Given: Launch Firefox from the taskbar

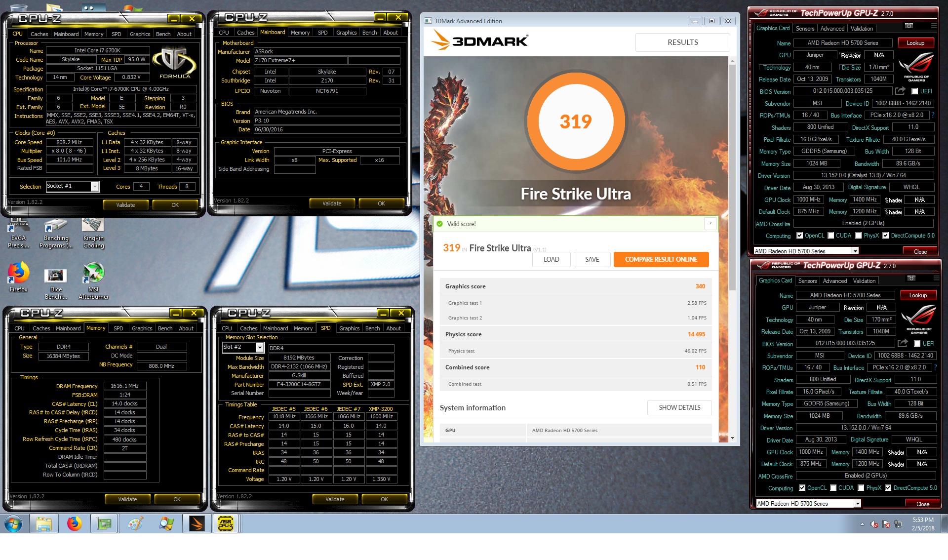Looking at the screenshot, I should 75,523.
